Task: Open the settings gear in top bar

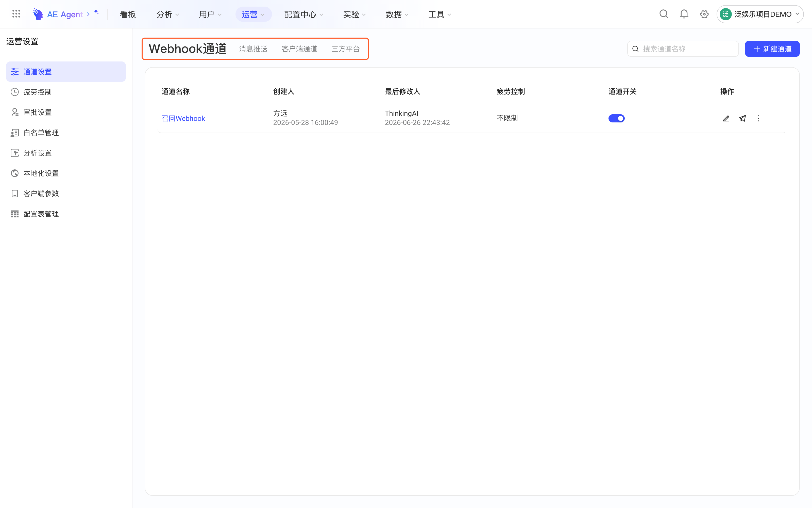Action: pos(704,14)
